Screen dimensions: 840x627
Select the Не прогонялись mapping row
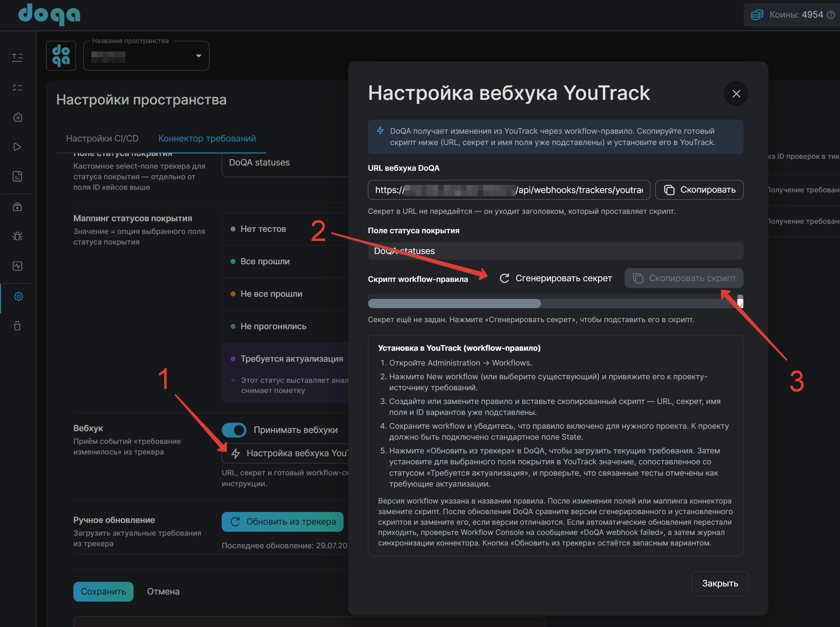tap(285, 326)
